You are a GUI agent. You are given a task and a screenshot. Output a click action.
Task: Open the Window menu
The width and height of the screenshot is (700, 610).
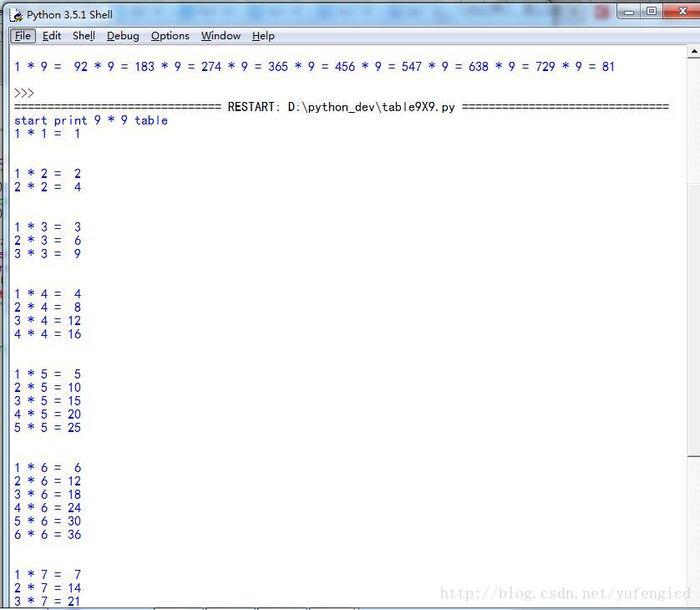point(220,36)
